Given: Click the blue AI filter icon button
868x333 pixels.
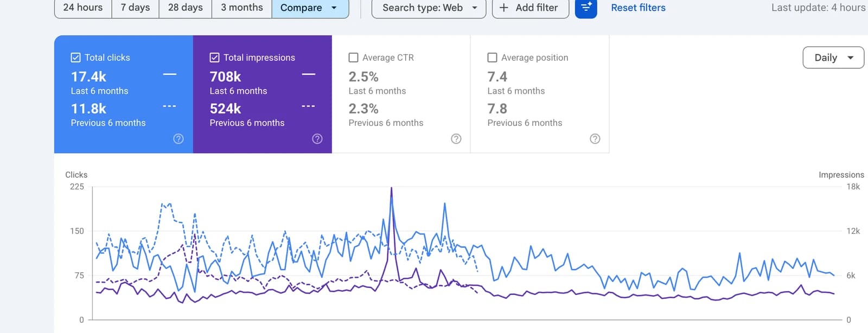Looking at the screenshot, I should (x=586, y=8).
